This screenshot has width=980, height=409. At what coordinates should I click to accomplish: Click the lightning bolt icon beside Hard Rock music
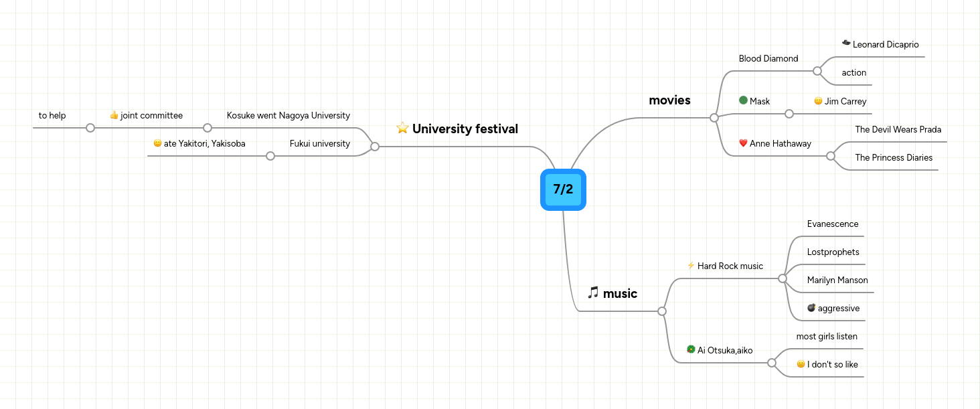point(691,266)
